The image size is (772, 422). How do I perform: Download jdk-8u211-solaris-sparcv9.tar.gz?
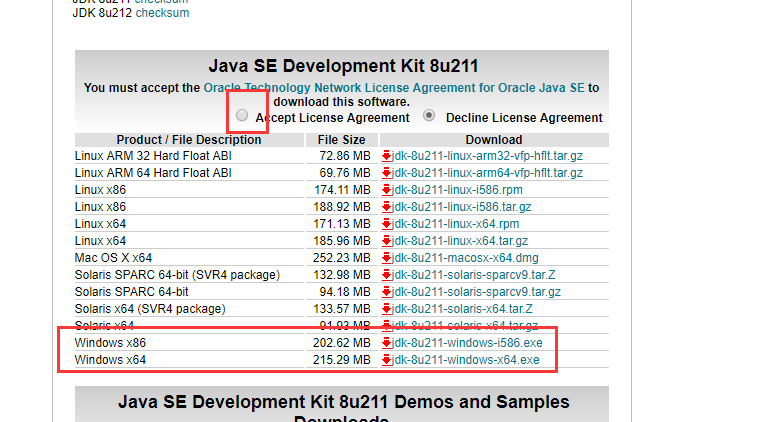476,292
